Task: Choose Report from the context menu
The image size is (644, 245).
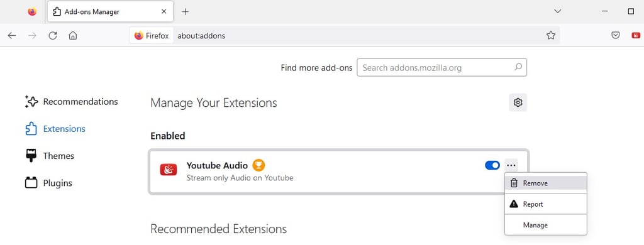Action: tap(545, 204)
